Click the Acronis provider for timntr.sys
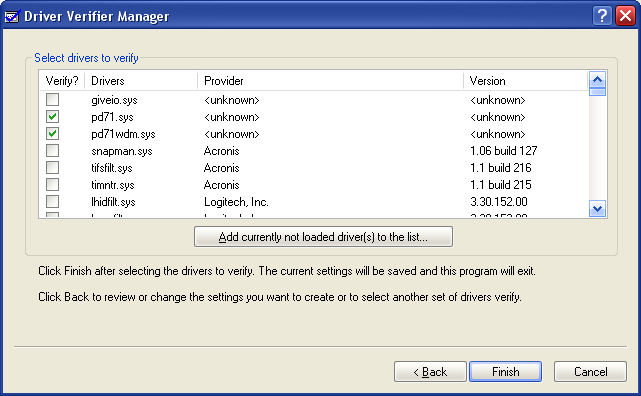 [221, 185]
